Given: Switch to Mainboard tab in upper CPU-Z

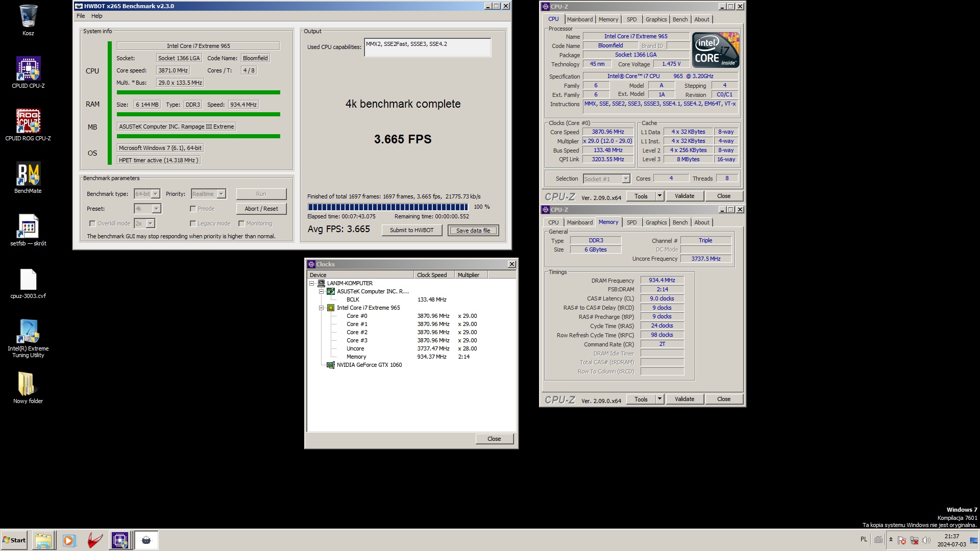Looking at the screenshot, I should [580, 19].
